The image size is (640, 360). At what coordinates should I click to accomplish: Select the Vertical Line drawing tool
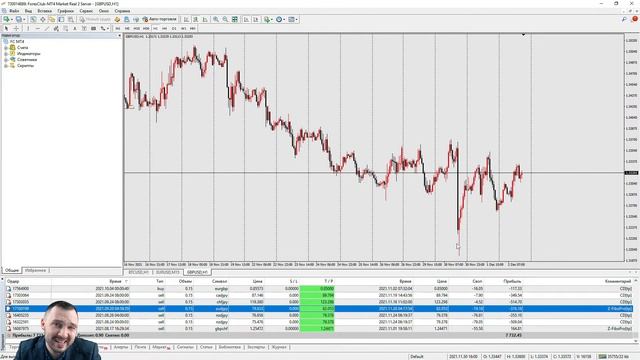click(x=28, y=29)
